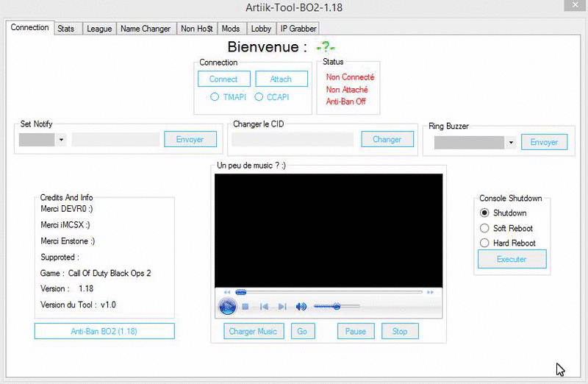This screenshot has width=588, height=384.
Task: Click Envoyer in Set Notify group
Action: point(190,139)
